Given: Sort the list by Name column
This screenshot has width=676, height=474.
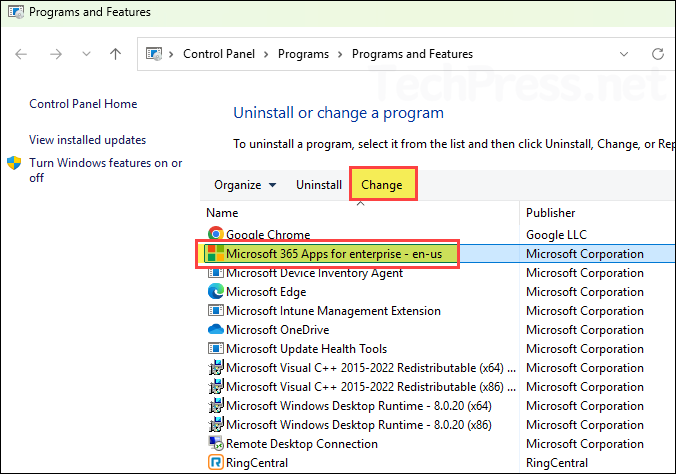Looking at the screenshot, I should point(222,213).
